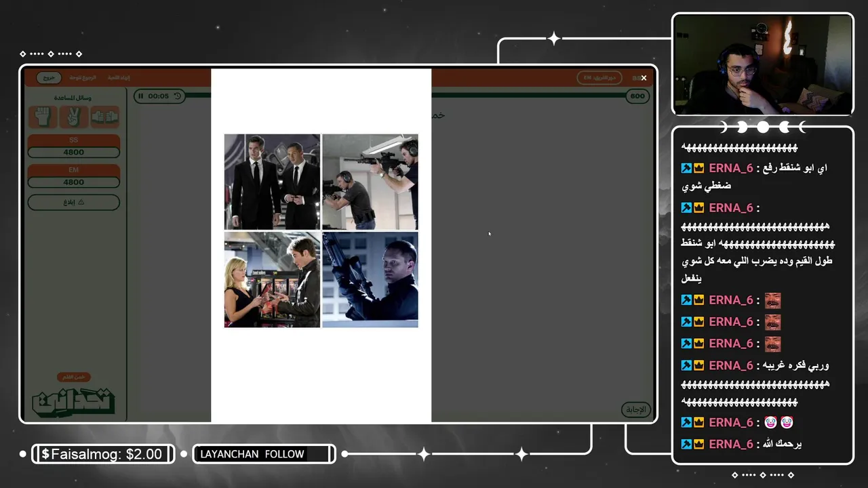
Task: Open the shooting range photo
Action: click(370, 182)
